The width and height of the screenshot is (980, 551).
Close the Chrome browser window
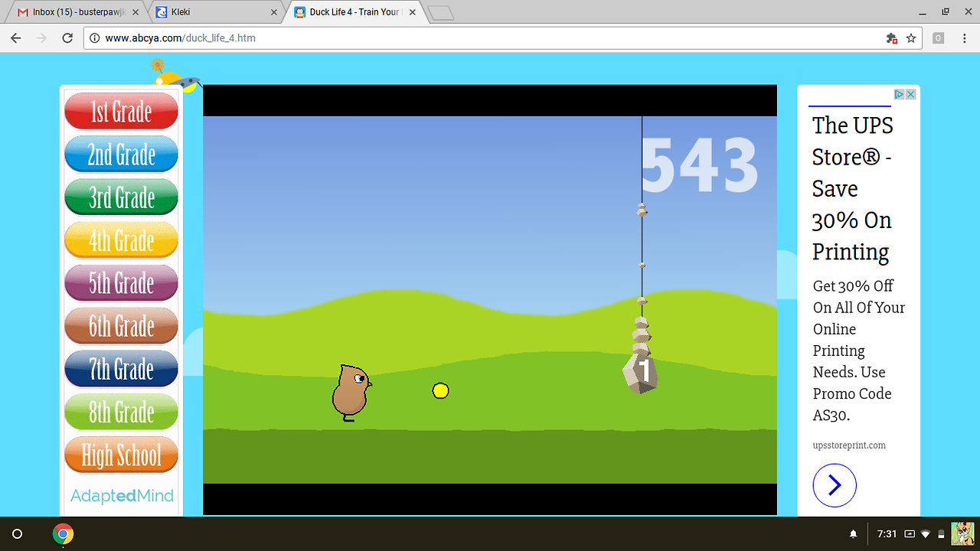click(968, 11)
